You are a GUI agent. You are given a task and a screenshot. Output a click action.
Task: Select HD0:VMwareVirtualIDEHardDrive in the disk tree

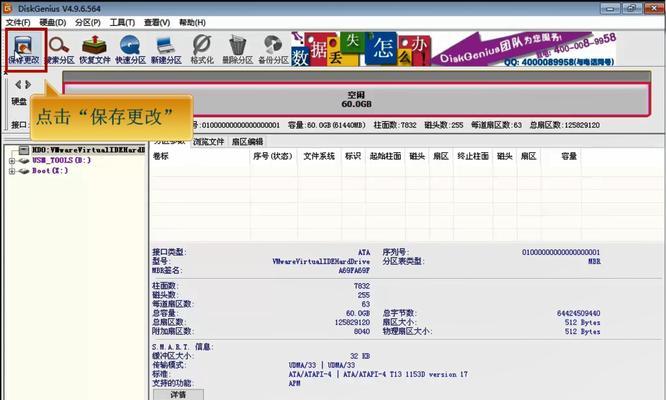pyautogui.click(x=88, y=150)
